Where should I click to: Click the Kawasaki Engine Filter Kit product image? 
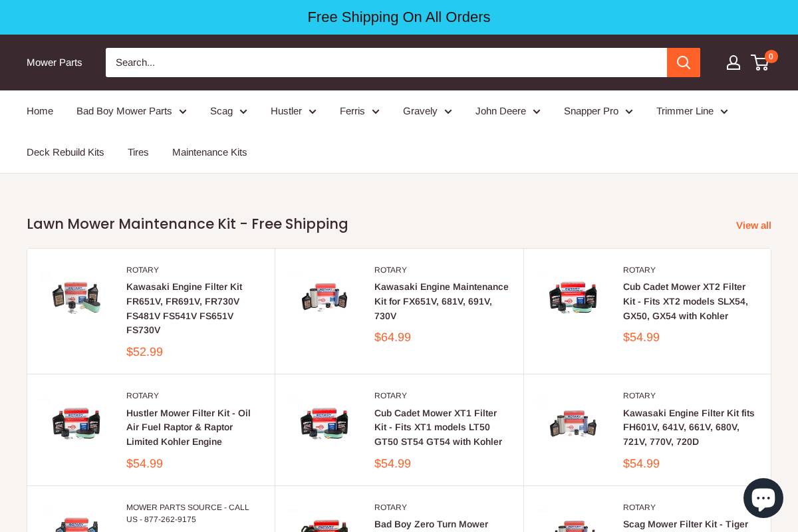(76, 297)
